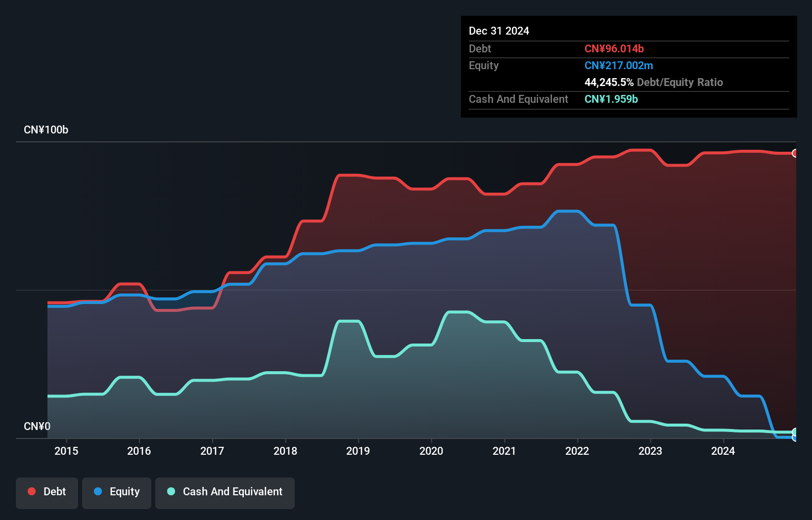Click the CN¥217.002m equity value
Screen dimensions: 812x520
(x=619, y=65)
